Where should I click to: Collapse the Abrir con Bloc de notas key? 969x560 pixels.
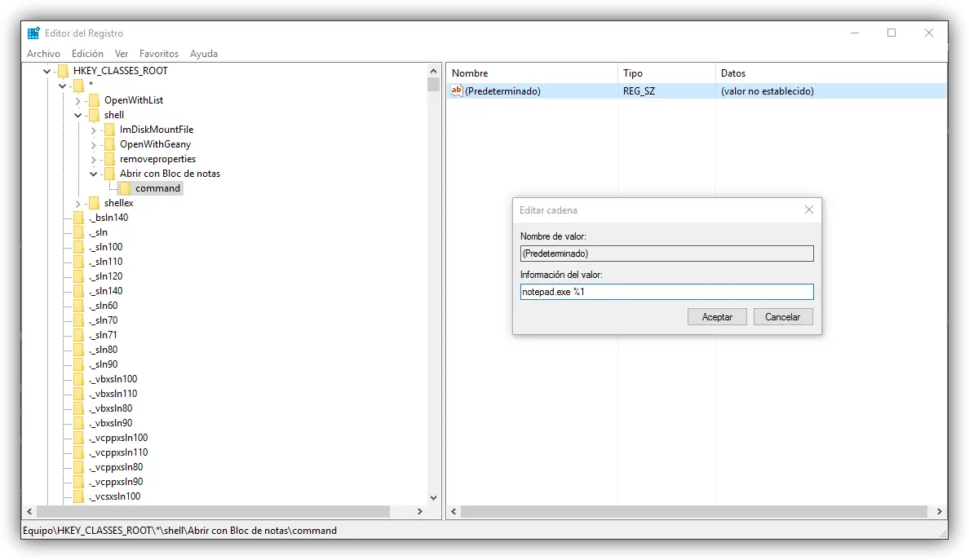point(93,174)
